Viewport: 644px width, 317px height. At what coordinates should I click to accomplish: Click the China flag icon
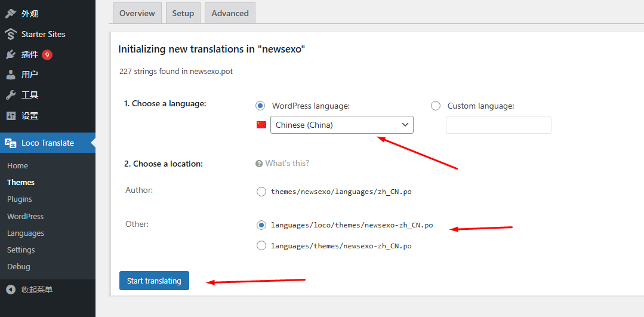pos(261,125)
